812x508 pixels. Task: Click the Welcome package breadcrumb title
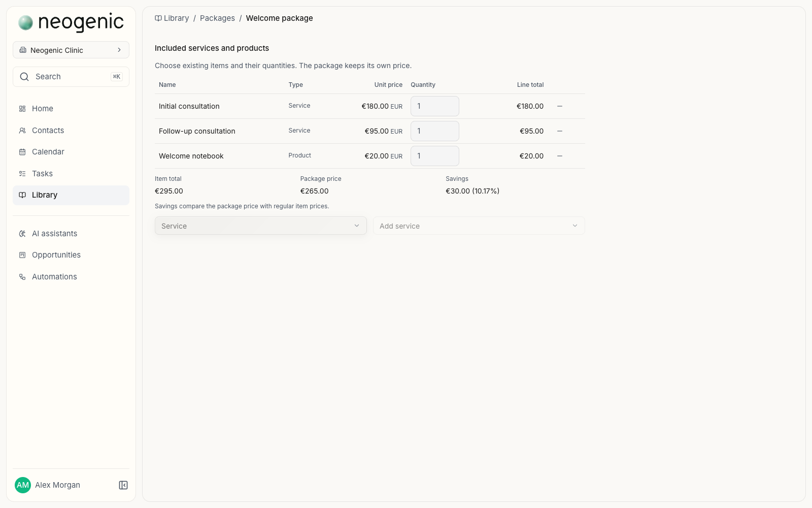(280, 18)
